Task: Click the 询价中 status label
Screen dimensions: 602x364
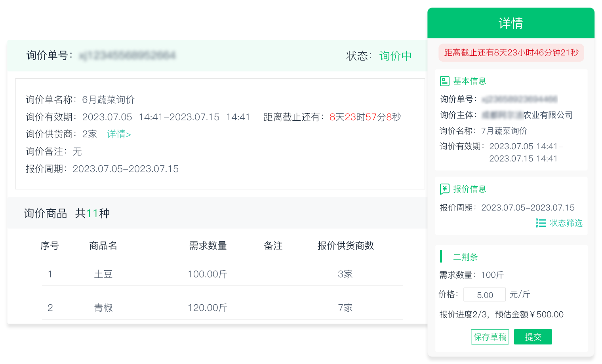Action: tap(395, 56)
